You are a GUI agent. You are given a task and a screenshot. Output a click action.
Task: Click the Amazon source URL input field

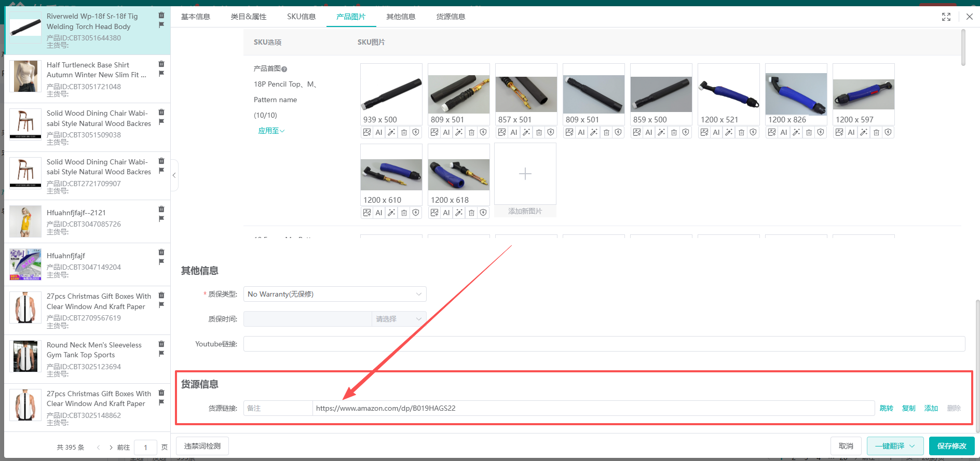594,408
